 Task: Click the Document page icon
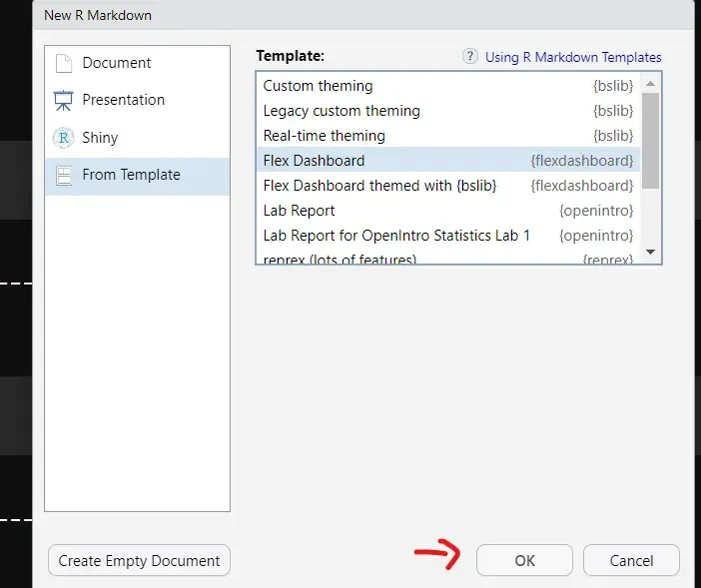click(x=64, y=64)
